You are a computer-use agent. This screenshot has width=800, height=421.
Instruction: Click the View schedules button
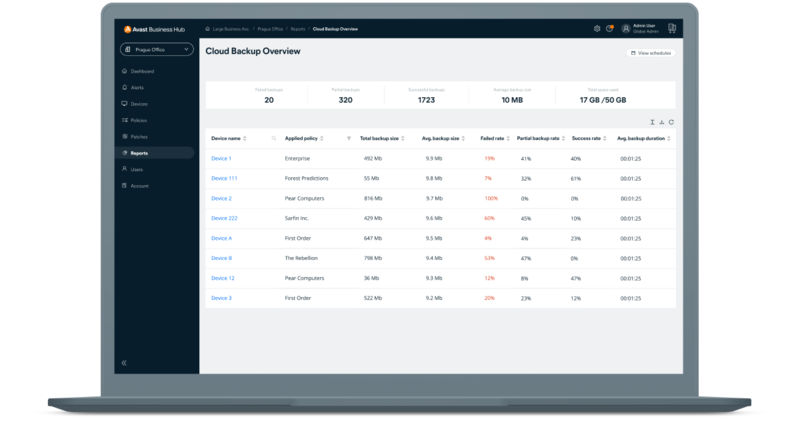pos(651,52)
